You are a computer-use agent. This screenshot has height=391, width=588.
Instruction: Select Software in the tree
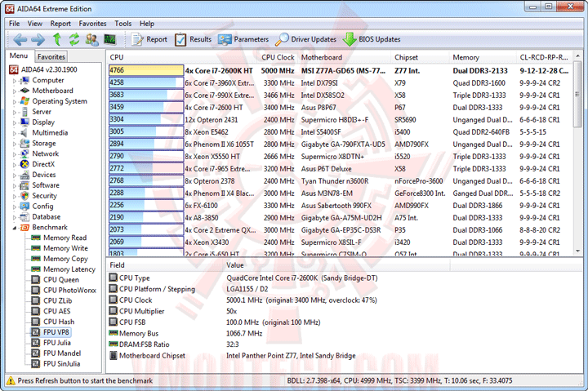coord(46,185)
